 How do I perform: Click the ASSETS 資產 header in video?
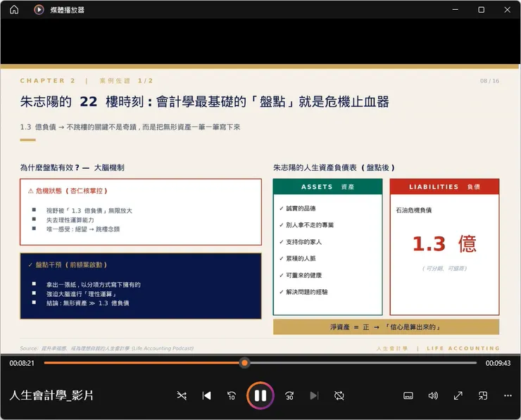(x=327, y=187)
